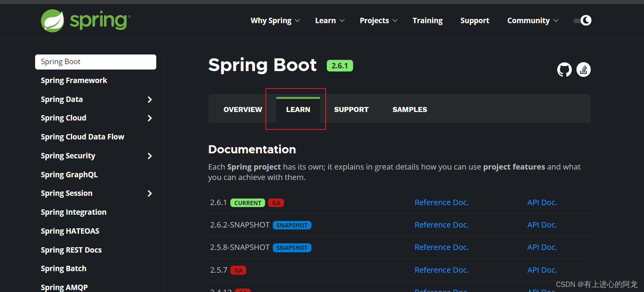Open Spring Framework in the sidebar
Viewport: 644px width, 292px height.
[74, 80]
